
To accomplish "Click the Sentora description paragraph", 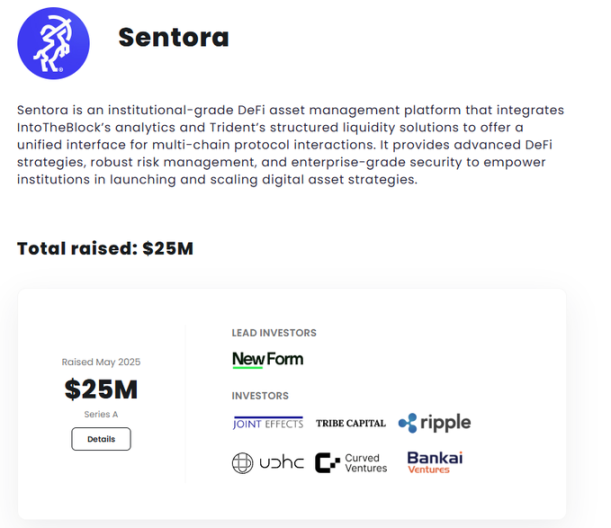I will point(290,145).
